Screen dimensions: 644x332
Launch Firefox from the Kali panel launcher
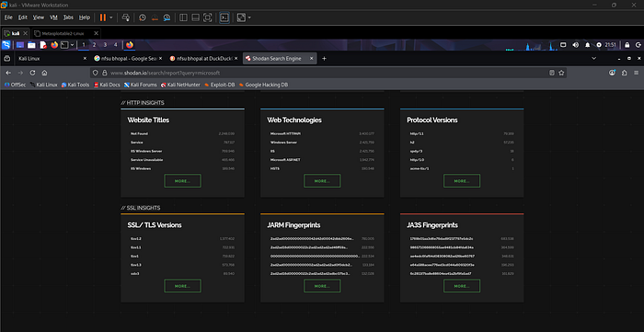tap(54, 45)
